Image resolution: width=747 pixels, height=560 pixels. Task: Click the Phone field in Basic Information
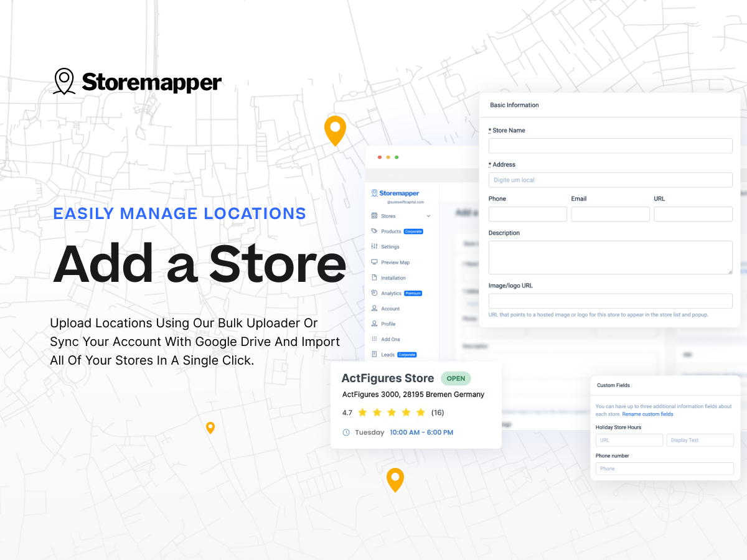(x=528, y=214)
